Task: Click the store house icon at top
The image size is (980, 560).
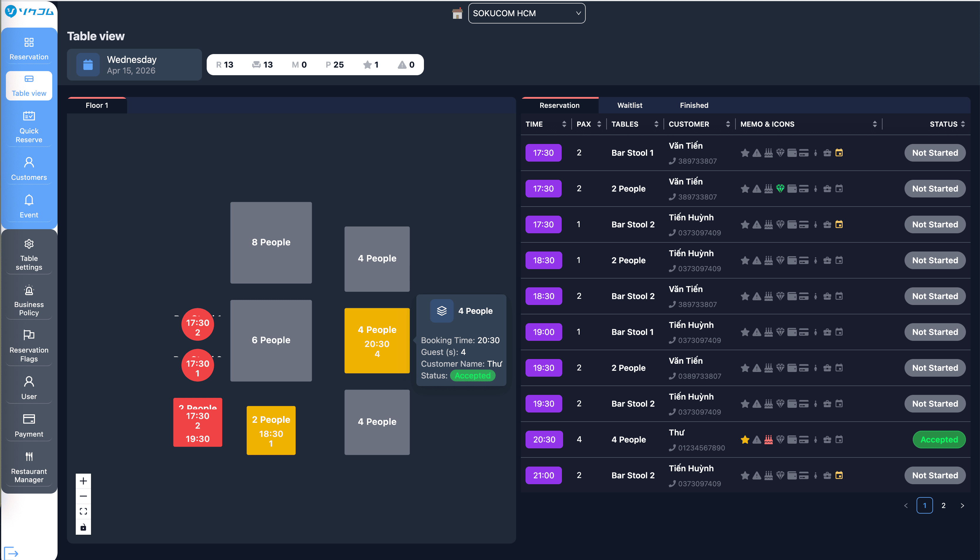Action: 457,14
